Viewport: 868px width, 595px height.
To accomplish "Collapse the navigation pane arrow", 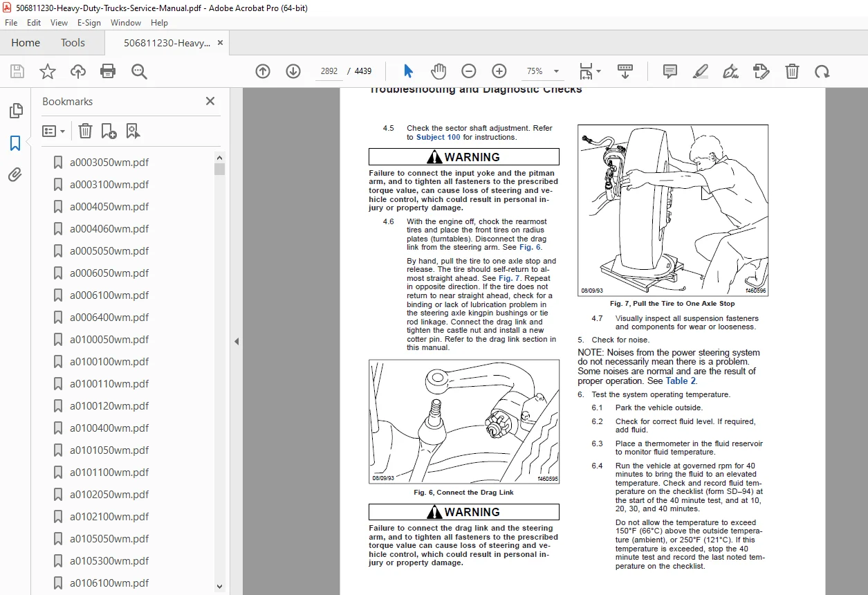I will (237, 341).
